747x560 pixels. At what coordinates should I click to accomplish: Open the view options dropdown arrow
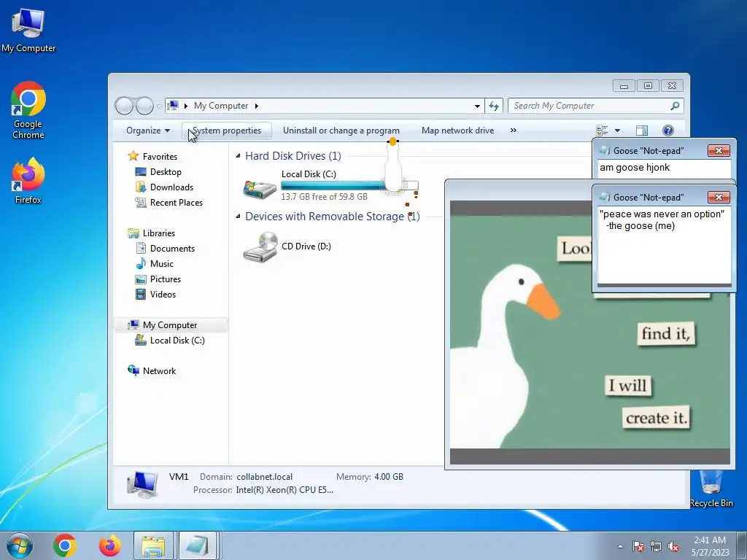coord(617,131)
